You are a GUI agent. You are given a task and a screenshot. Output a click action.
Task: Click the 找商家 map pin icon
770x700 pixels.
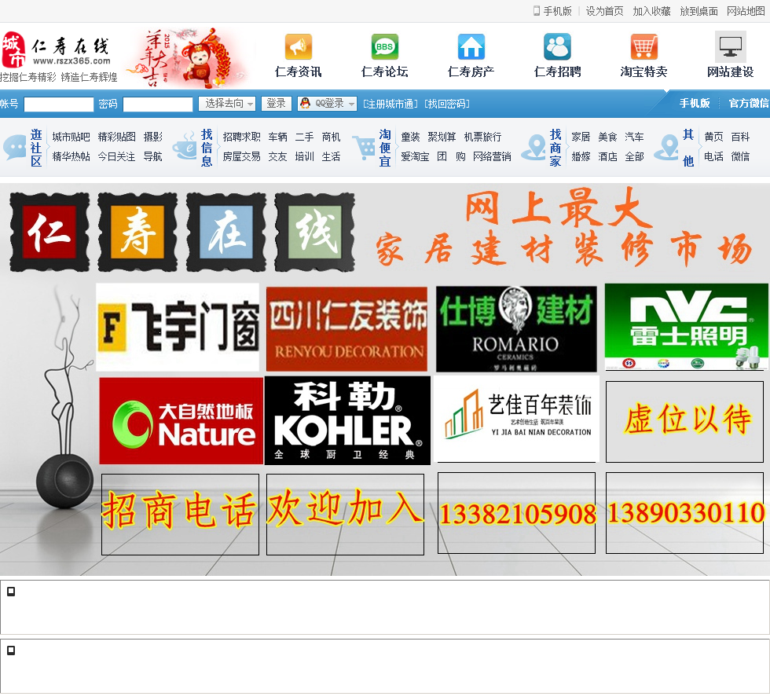click(533, 147)
